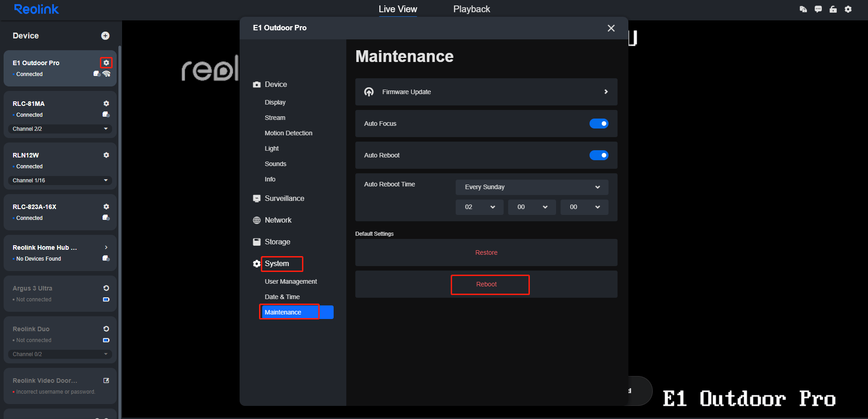The image size is (868, 419).
Task: Open the Stream settings page
Action: click(x=275, y=118)
